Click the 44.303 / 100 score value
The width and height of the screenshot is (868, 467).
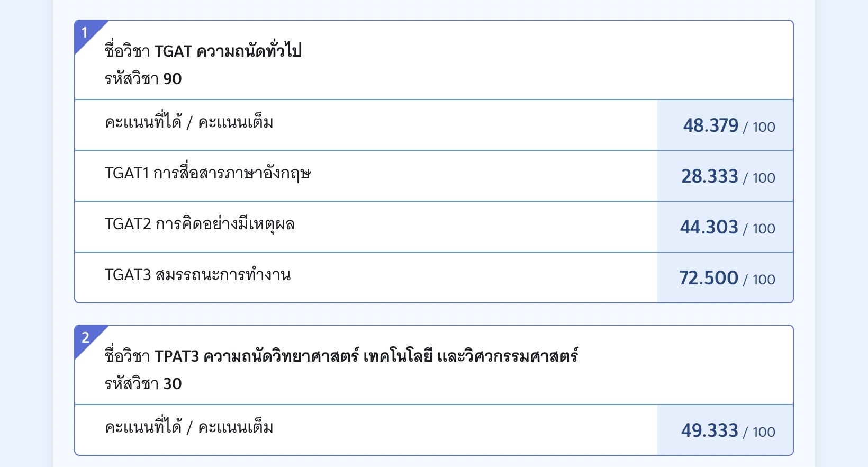pos(728,227)
